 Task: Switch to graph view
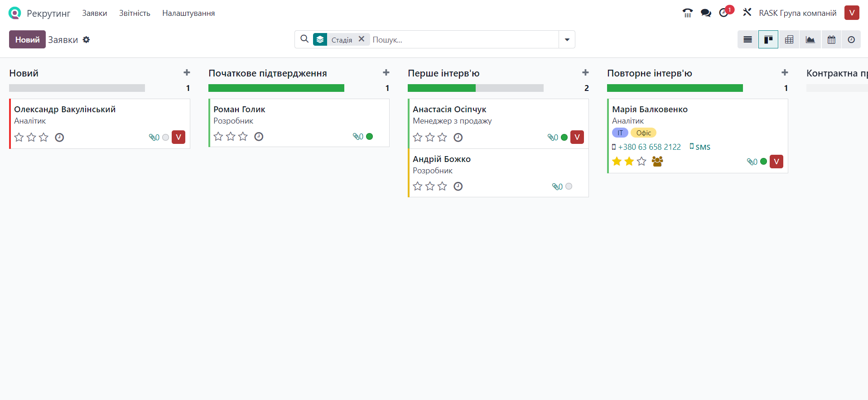[810, 40]
